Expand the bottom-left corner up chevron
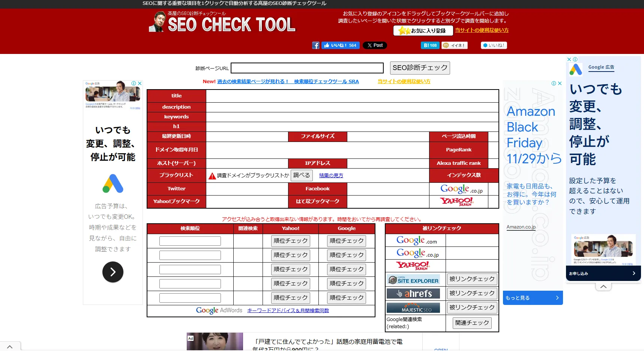Viewport: 644px width, 351px height. [10, 347]
